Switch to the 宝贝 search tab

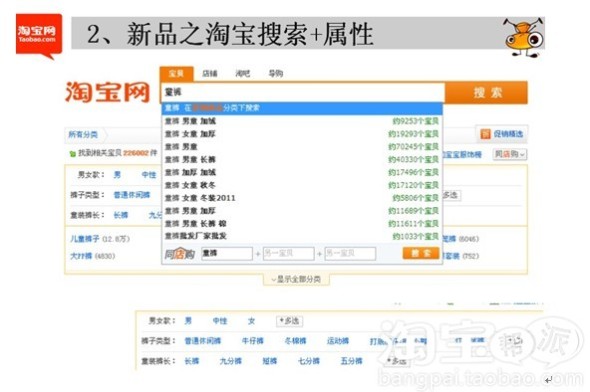pos(176,73)
